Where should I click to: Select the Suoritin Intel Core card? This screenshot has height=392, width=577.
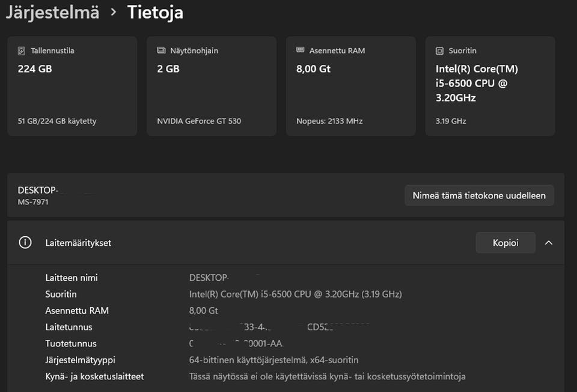[490, 86]
